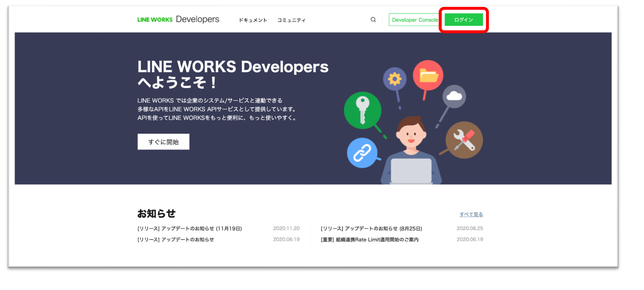Click the gray cloud icon illustration
Image resolution: width=644 pixels, height=290 pixels.
(454, 96)
